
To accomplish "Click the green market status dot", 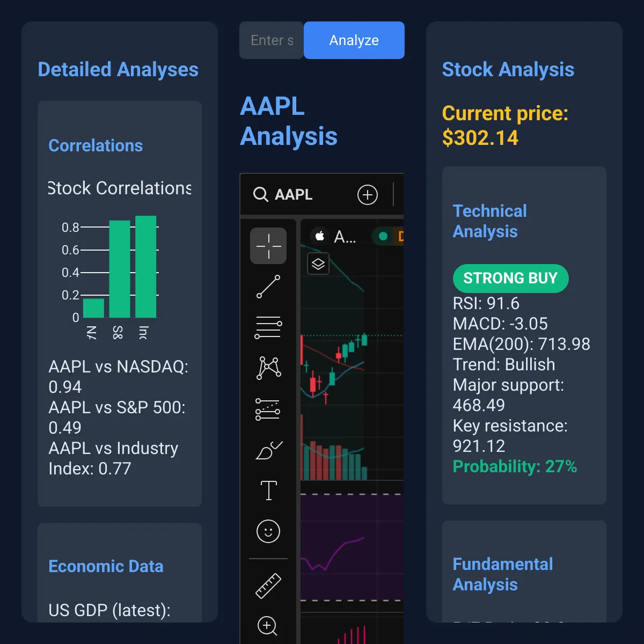I will pyautogui.click(x=383, y=236).
